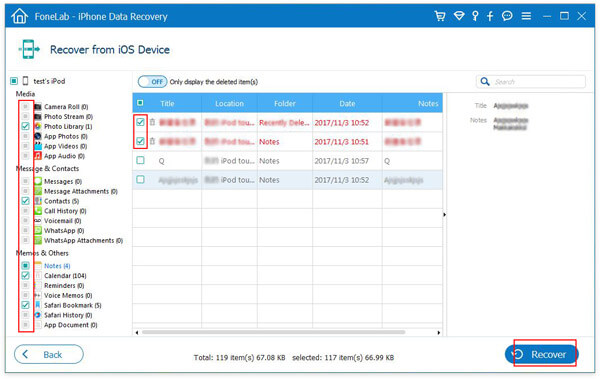Click the Back button
The image size is (600, 379).
click(x=49, y=354)
